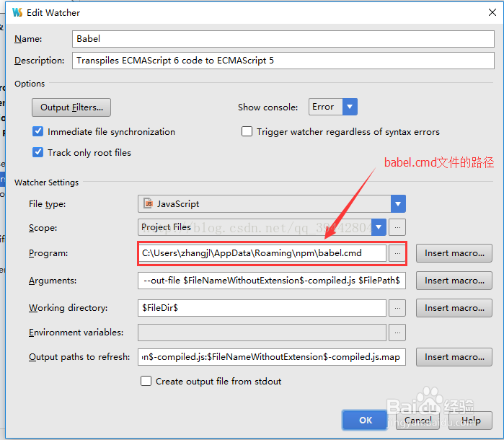Edit the Program path field
Viewport: 504px width, 440px height.
click(262, 253)
